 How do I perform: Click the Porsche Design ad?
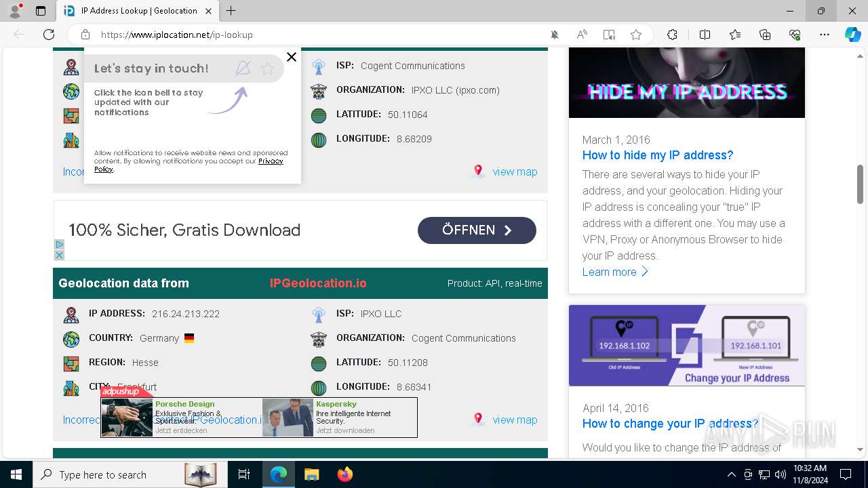coord(180,417)
